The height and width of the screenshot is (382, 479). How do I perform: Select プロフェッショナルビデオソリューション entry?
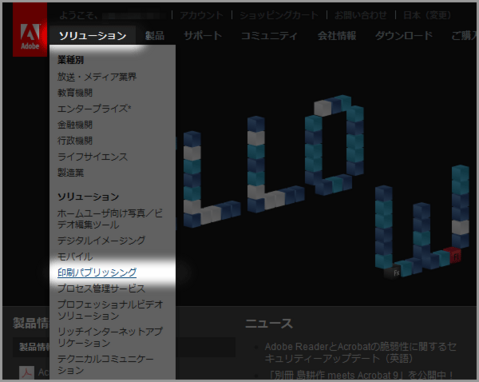110,310
